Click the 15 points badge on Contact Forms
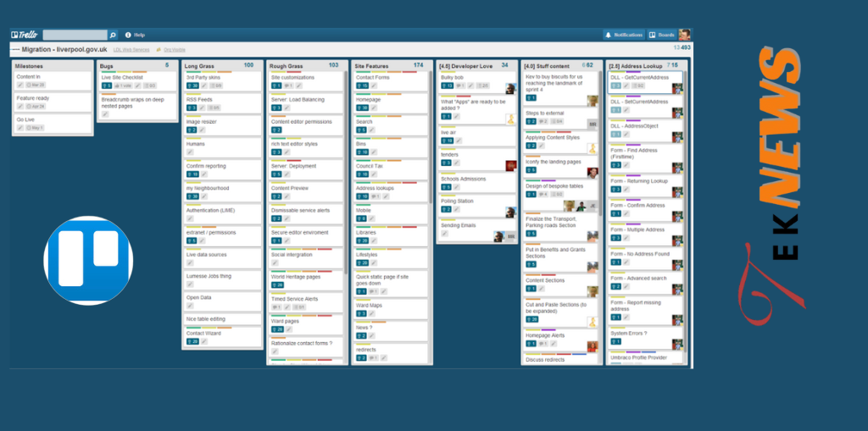The image size is (868, 431). (x=362, y=86)
